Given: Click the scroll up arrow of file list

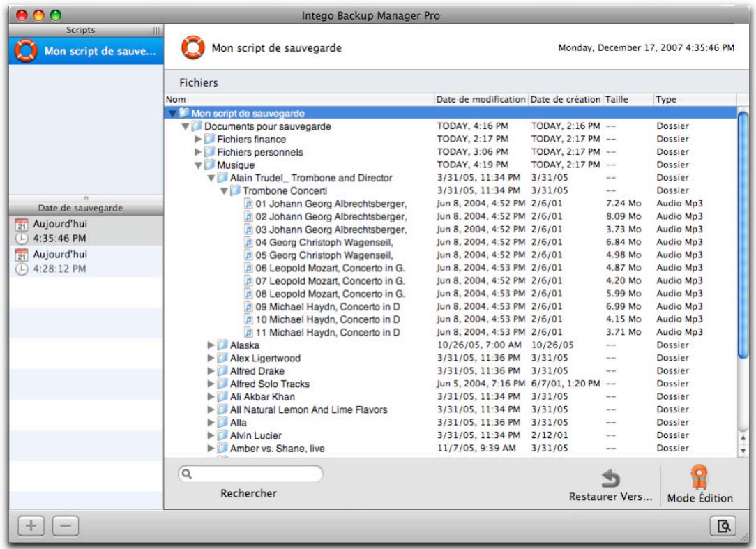Looking at the screenshot, I should point(743,437).
